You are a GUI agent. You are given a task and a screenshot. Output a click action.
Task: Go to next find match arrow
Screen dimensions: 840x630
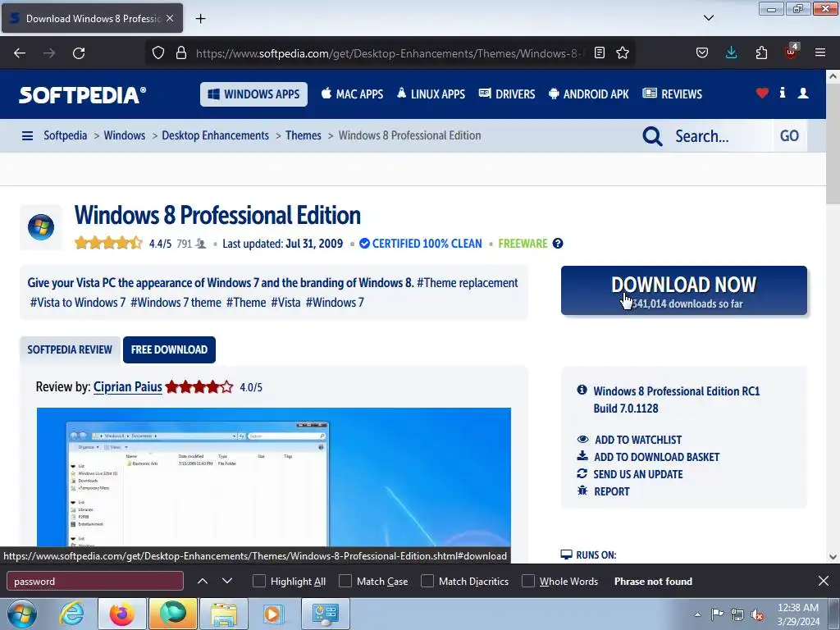[227, 582]
